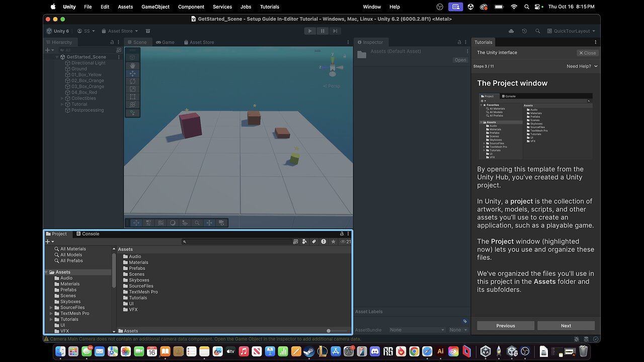Viewport: 644px width, 362px height.
Task: Toggle hidden packages visibility in Project
Action: (x=345, y=242)
